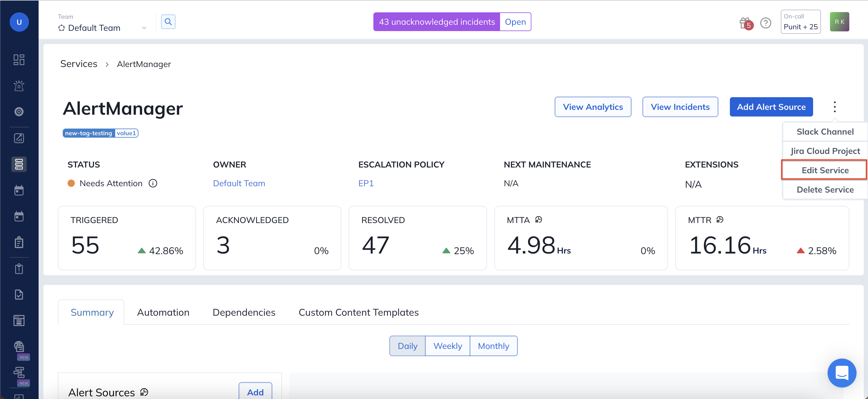868x399 pixels.
Task: Switch to Weekly time range
Action: pyautogui.click(x=448, y=346)
